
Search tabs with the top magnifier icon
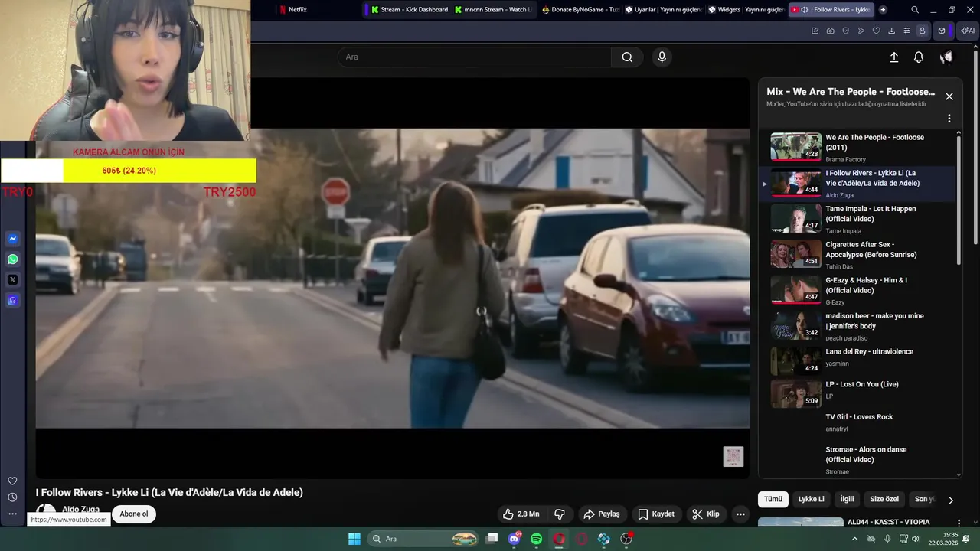915,10
